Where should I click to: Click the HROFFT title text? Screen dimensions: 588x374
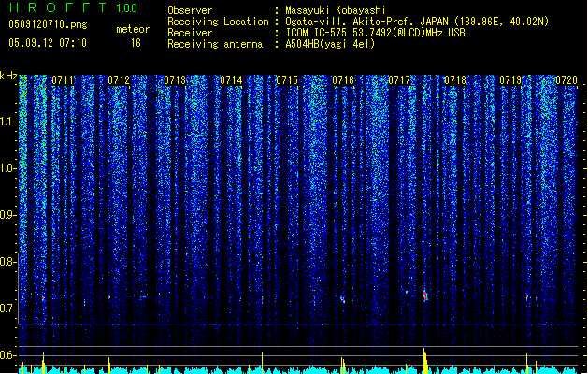pyautogui.click(x=58, y=7)
